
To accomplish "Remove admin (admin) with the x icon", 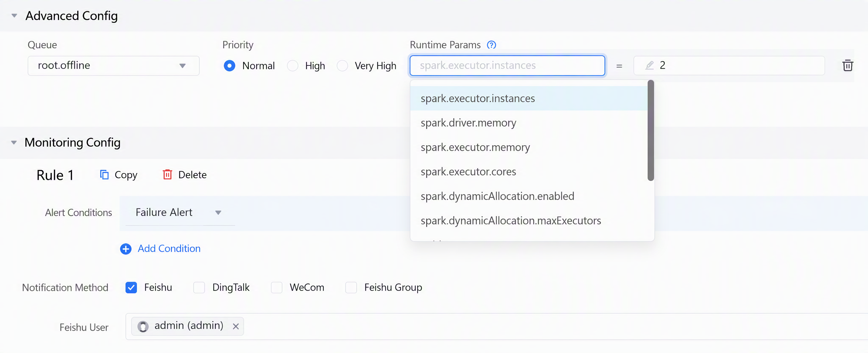I will (236, 326).
